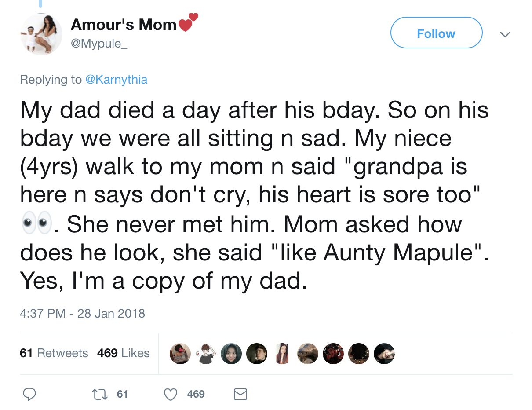Open the tweet options chevron menu

point(506,34)
